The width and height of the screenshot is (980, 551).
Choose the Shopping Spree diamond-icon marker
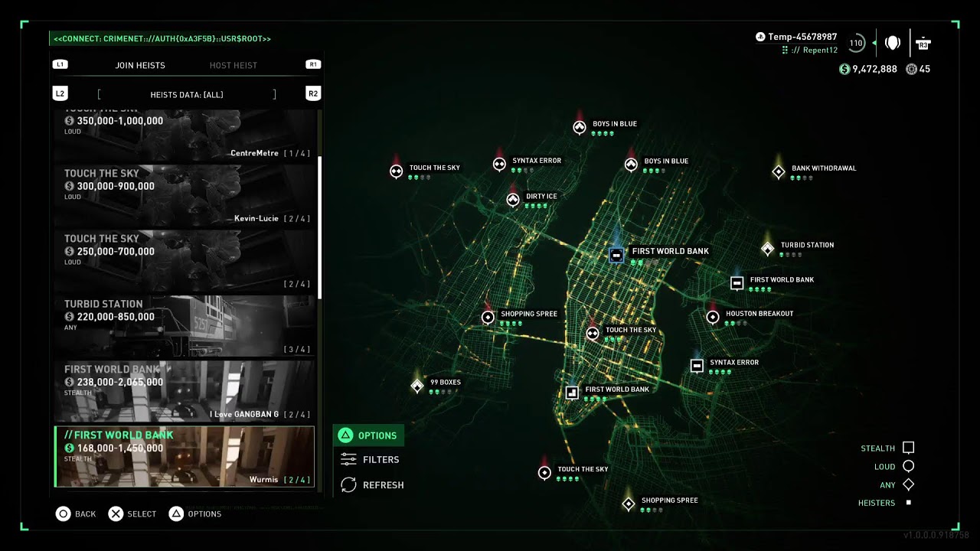point(629,504)
